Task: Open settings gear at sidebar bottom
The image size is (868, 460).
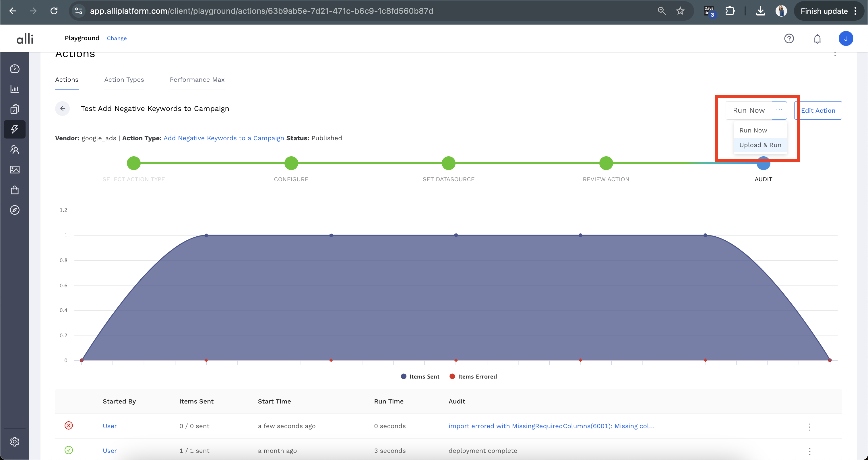Action: (14, 441)
